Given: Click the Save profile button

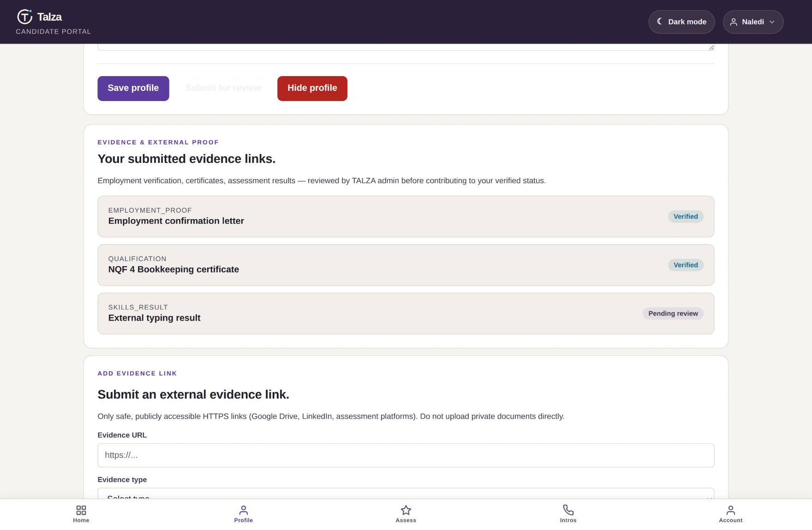Looking at the screenshot, I should [x=133, y=88].
